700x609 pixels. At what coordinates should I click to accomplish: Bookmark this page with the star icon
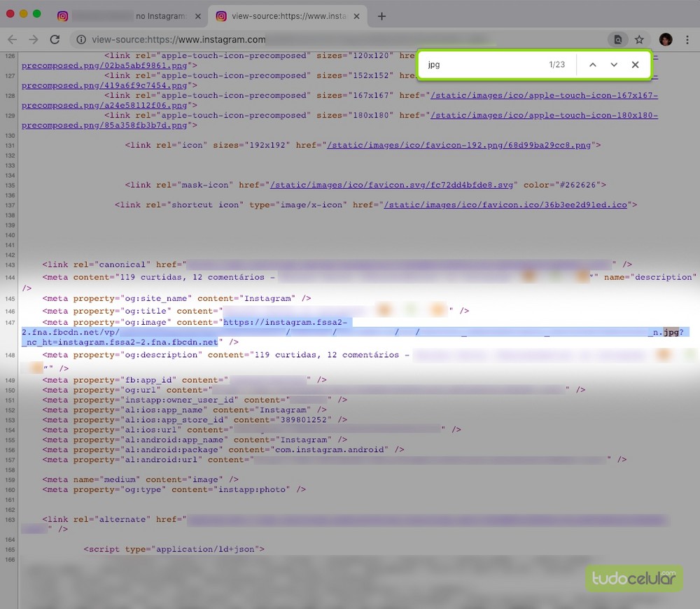(x=639, y=40)
